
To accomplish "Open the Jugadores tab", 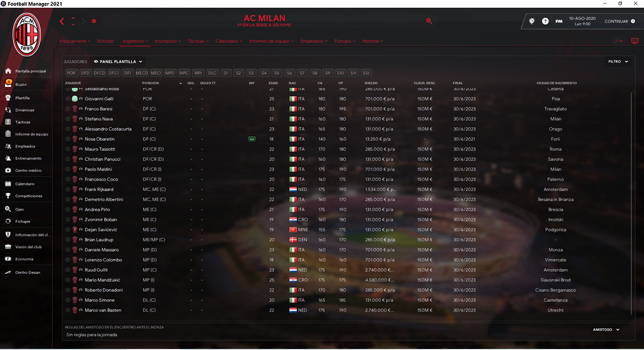I will tap(135, 41).
